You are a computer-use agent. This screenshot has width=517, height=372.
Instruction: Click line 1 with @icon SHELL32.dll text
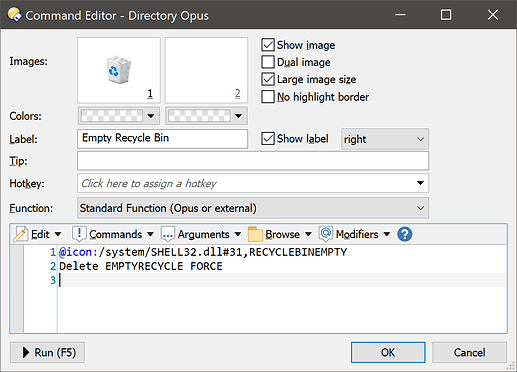[203, 252]
